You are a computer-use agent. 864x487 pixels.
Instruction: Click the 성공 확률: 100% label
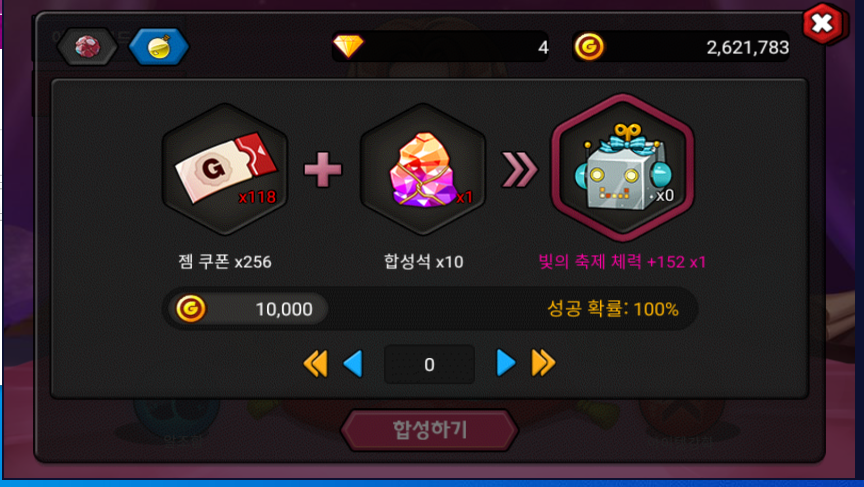[x=613, y=309]
